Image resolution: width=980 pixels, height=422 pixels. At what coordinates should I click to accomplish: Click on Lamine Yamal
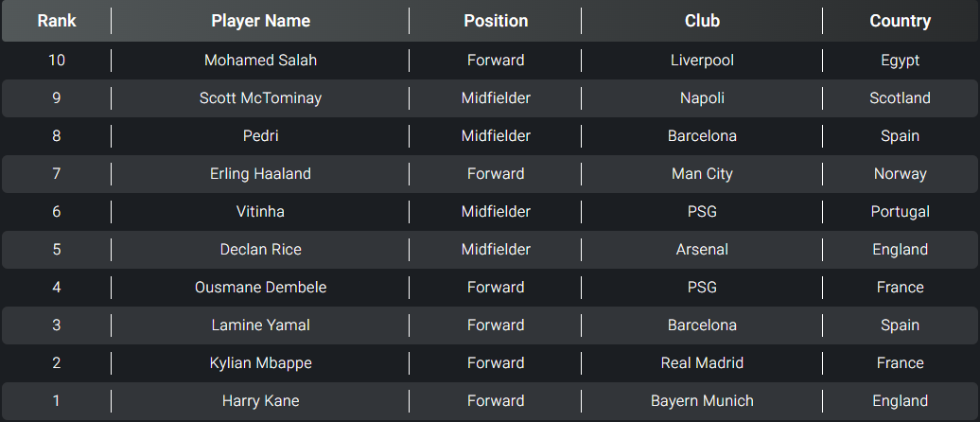260,325
